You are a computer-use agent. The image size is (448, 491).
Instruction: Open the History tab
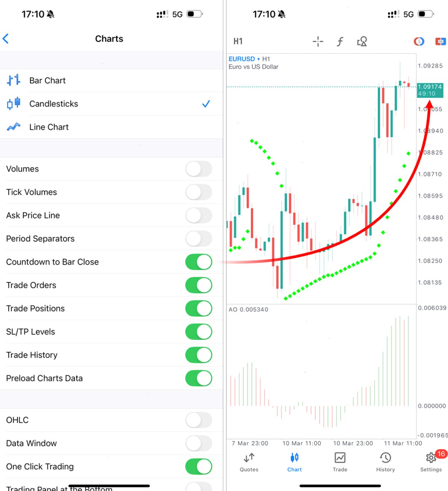(385, 462)
